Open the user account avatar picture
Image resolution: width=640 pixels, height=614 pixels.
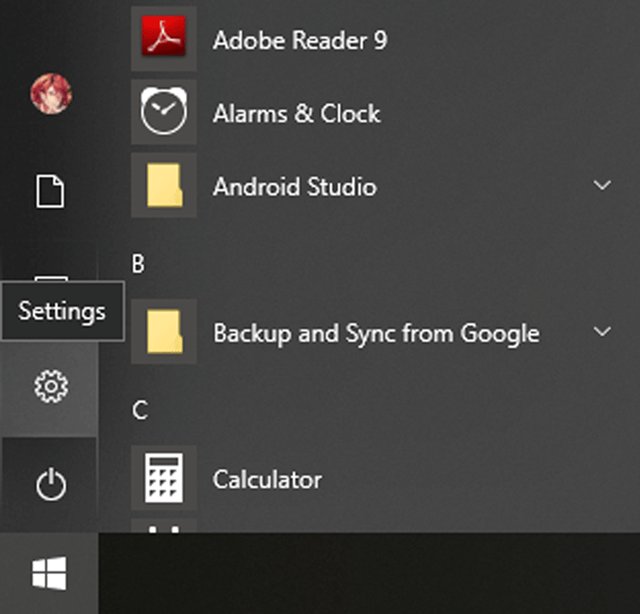51,93
